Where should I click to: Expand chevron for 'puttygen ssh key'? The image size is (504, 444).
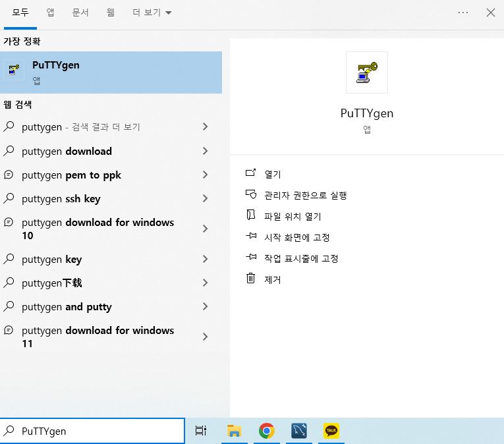(206, 198)
